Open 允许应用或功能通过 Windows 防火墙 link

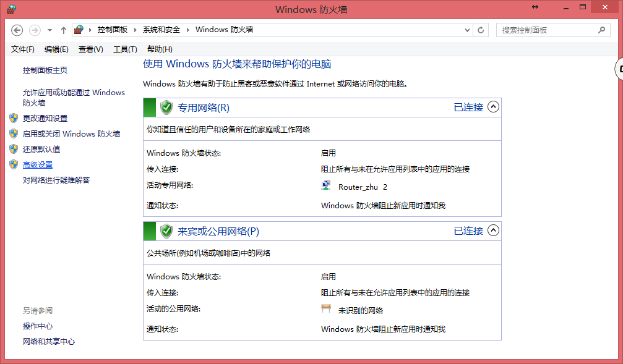(74, 98)
